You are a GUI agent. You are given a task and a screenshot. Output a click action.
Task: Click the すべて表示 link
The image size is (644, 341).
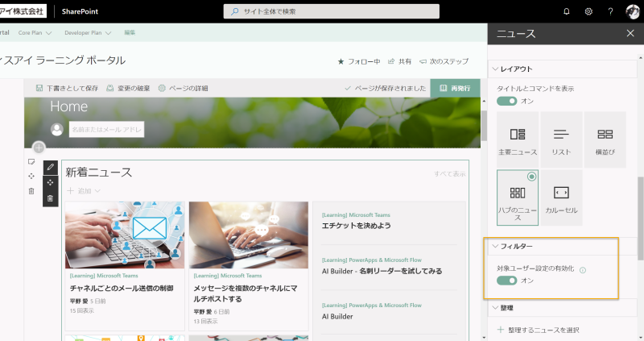[450, 174]
